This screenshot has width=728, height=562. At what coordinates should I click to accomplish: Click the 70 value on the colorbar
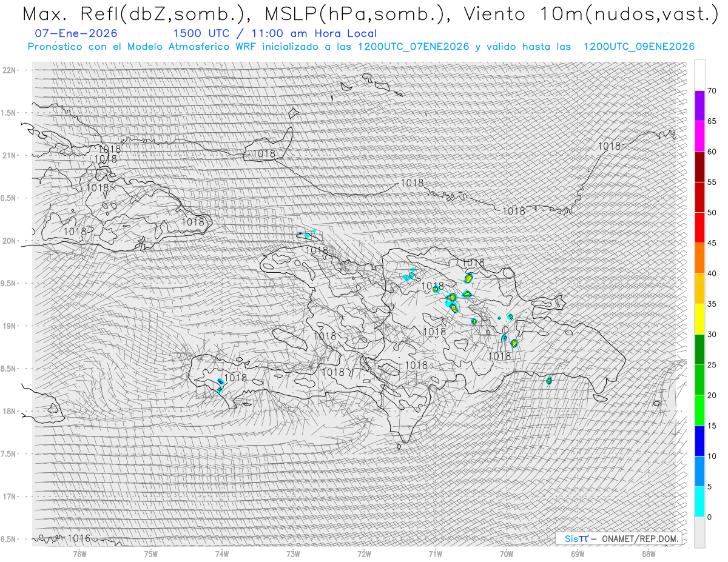(712, 91)
